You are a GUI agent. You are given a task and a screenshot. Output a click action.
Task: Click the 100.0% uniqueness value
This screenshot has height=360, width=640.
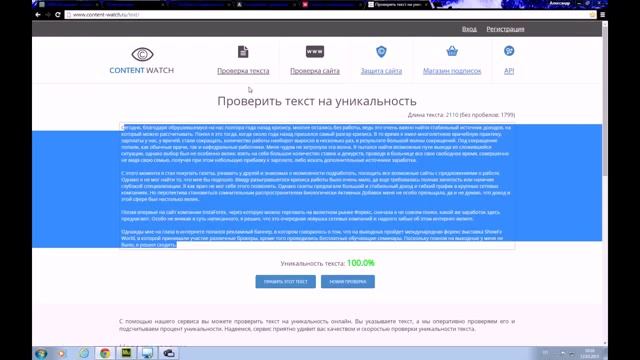pyautogui.click(x=361, y=263)
